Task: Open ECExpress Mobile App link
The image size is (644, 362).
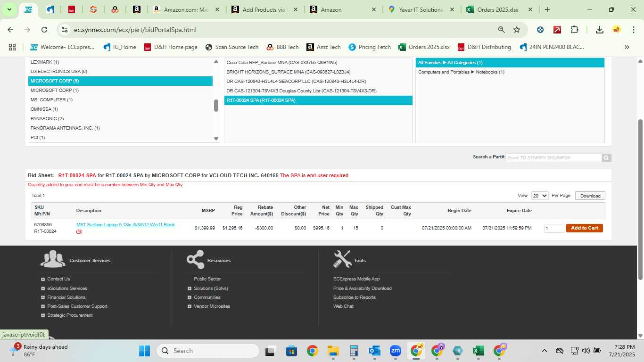Action: pyautogui.click(x=356, y=279)
